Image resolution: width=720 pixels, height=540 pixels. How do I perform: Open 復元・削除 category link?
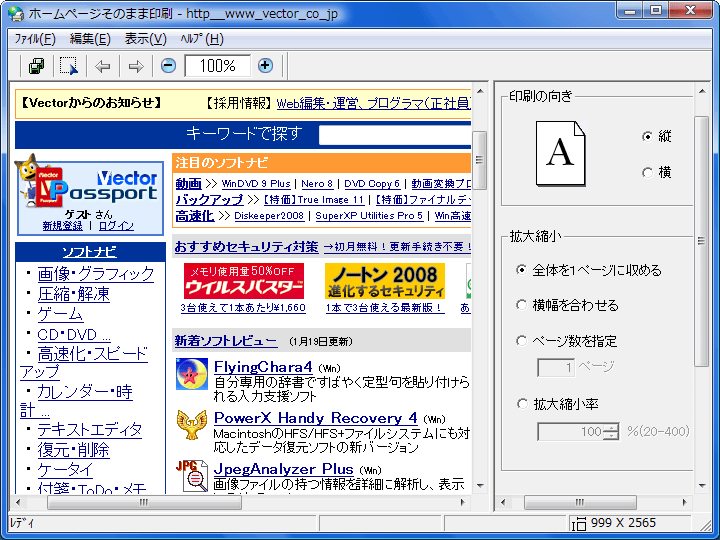pos(73,450)
